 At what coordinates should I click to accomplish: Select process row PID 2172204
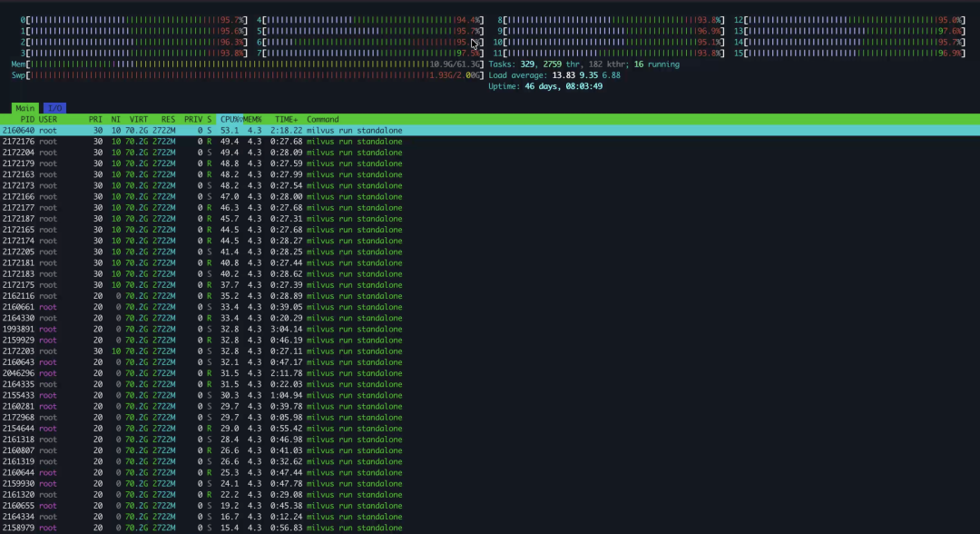[490, 153]
